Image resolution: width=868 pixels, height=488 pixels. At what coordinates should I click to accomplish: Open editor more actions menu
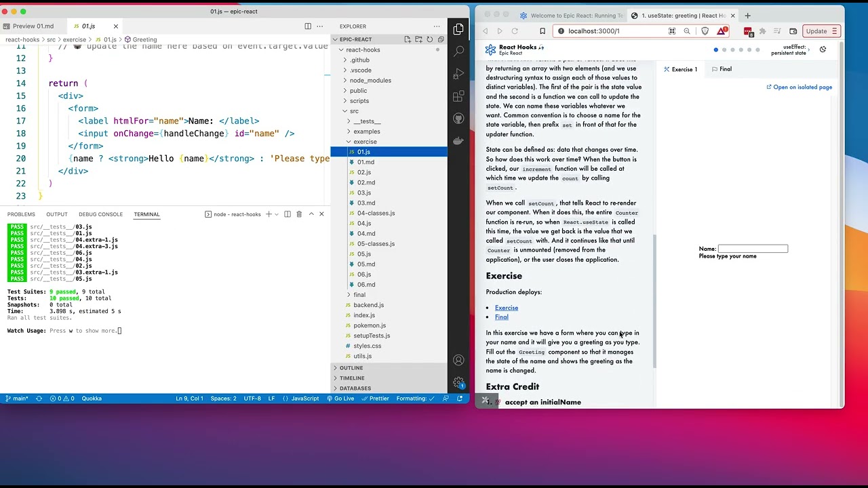(x=320, y=26)
